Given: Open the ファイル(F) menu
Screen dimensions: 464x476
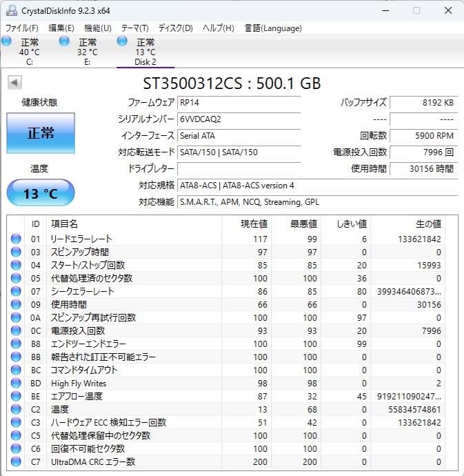Looking at the screenshot, I should coord(22,28).
